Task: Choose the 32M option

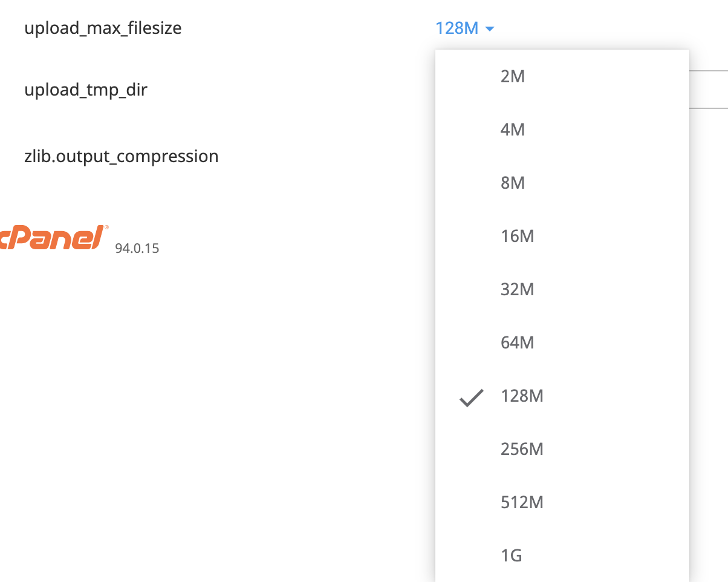Action: pos(562,289)
